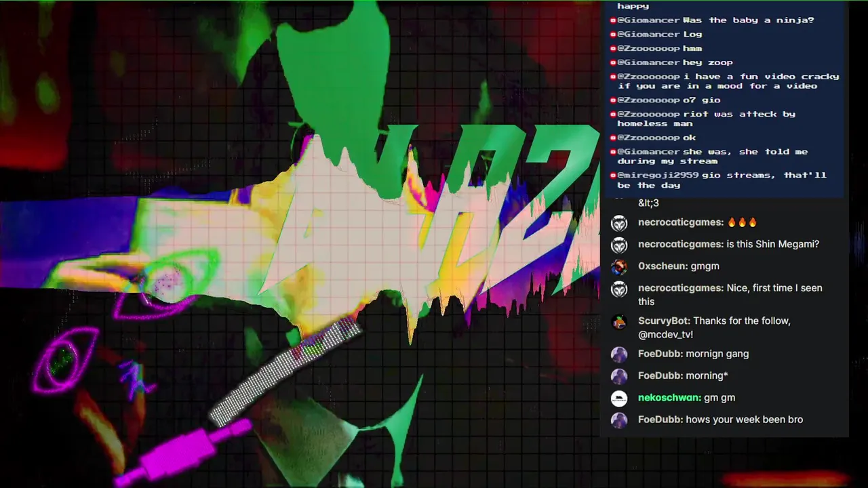Select the 'gmgm' chat message

pyautogui.click(x=705, y=266)
